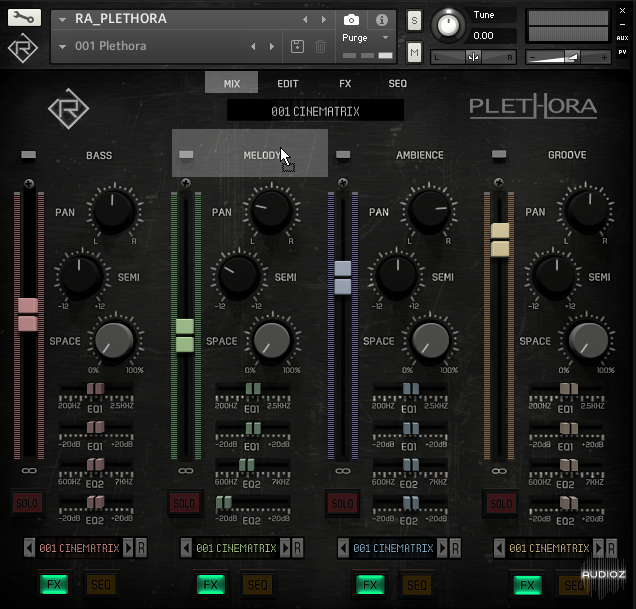Load next Bass sound with right arrow
This screenshot has height=609, width=636.
click(x=128, y=548)
